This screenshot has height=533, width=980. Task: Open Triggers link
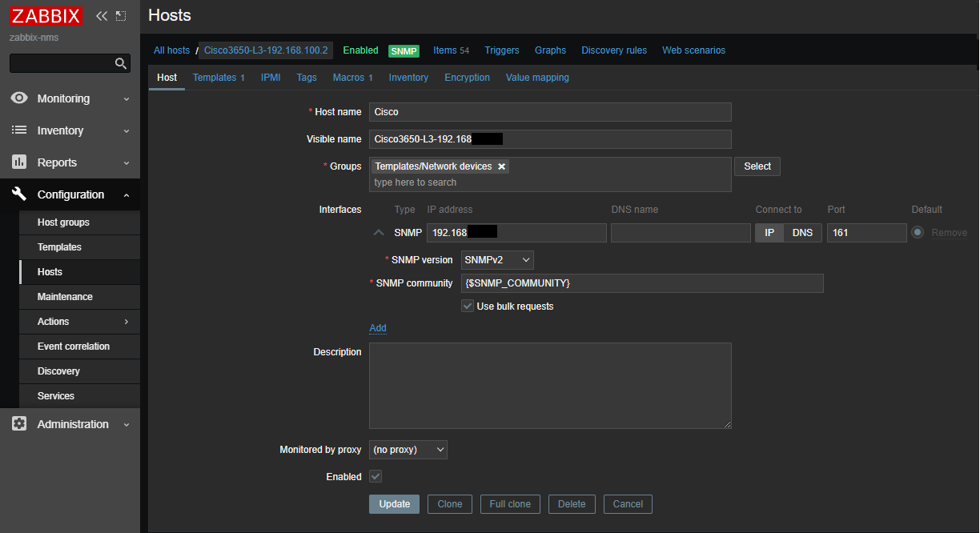502,50
